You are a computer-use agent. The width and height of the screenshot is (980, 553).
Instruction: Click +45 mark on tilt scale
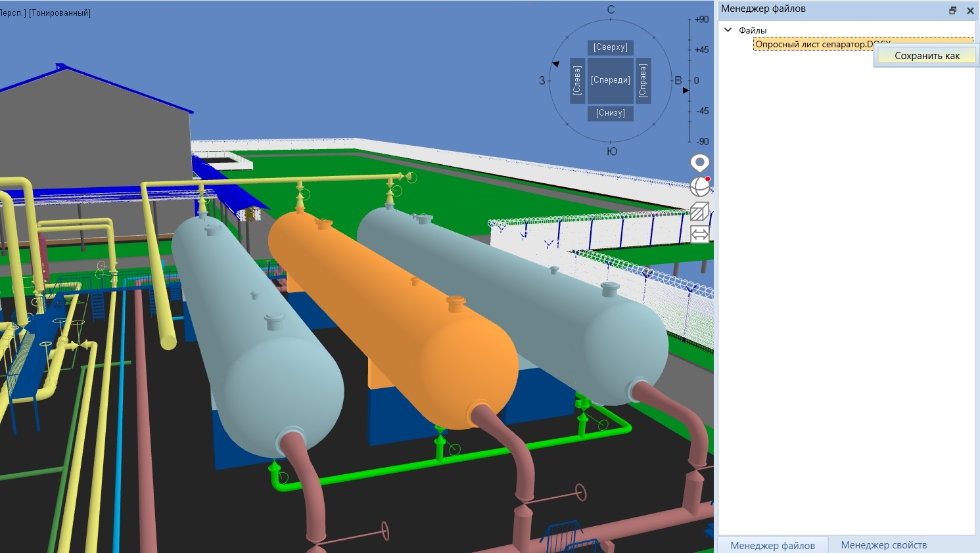pos(701,50)
